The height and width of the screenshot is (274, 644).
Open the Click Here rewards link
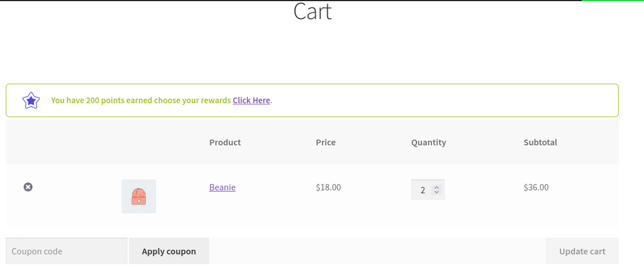click(x=251, y=100)
